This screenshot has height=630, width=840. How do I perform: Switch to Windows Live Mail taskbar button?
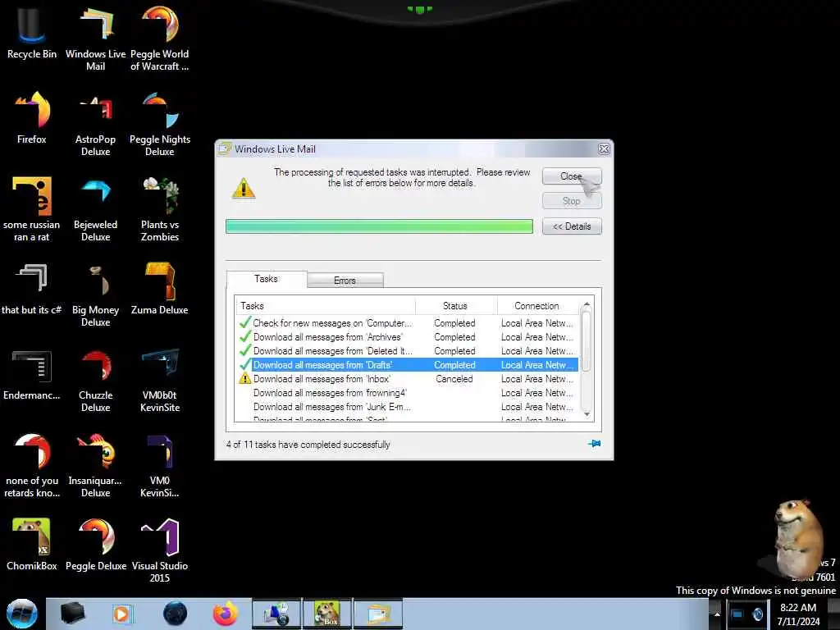click(x=377, y=614)
